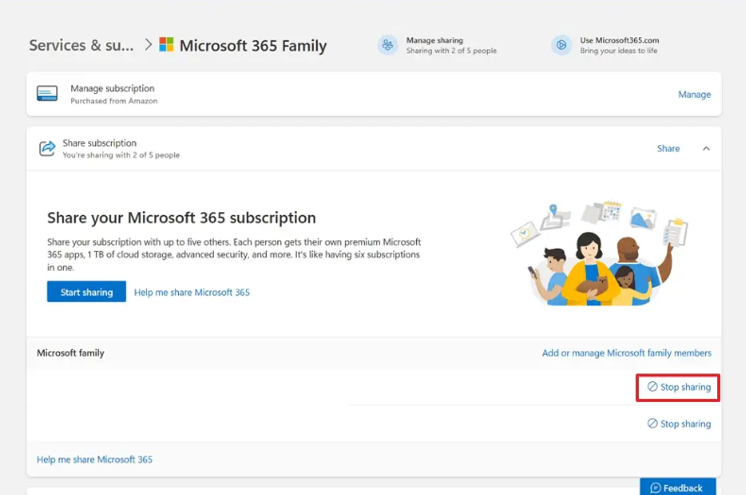Open the bottom Help me share Microsoft 365 link

point(95,459)
